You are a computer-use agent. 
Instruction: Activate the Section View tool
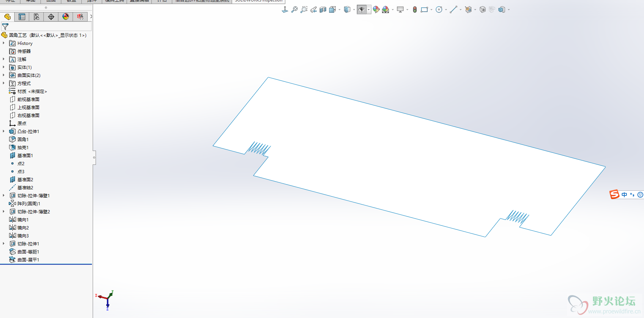pos(323,9)
